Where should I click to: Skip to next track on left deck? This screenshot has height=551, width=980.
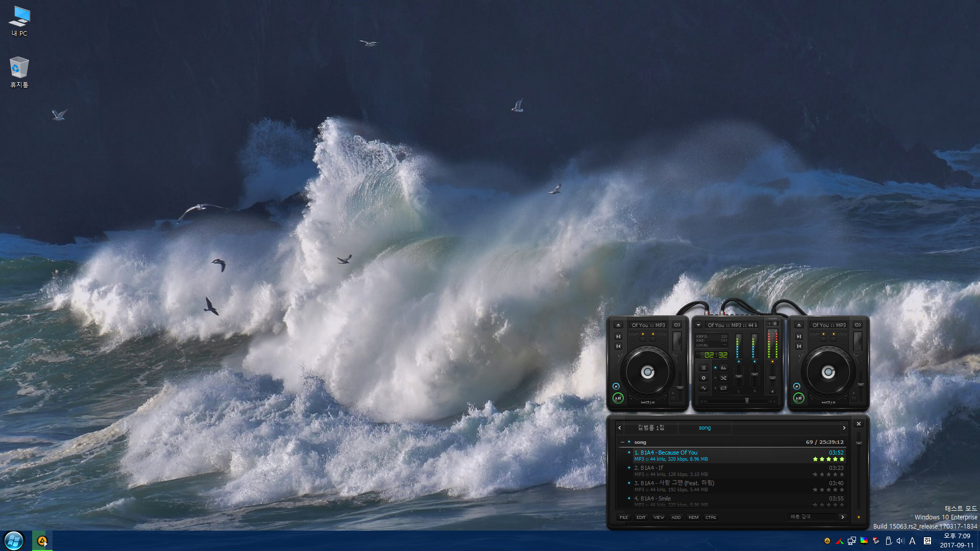(618, 336)
